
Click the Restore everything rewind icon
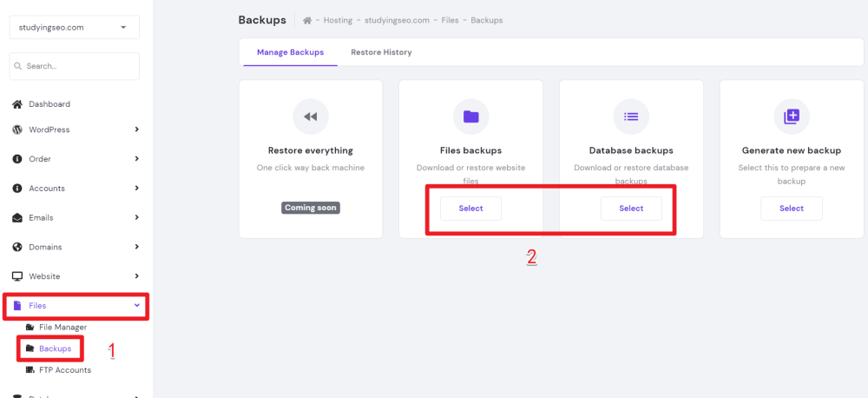tap(311, 116)
